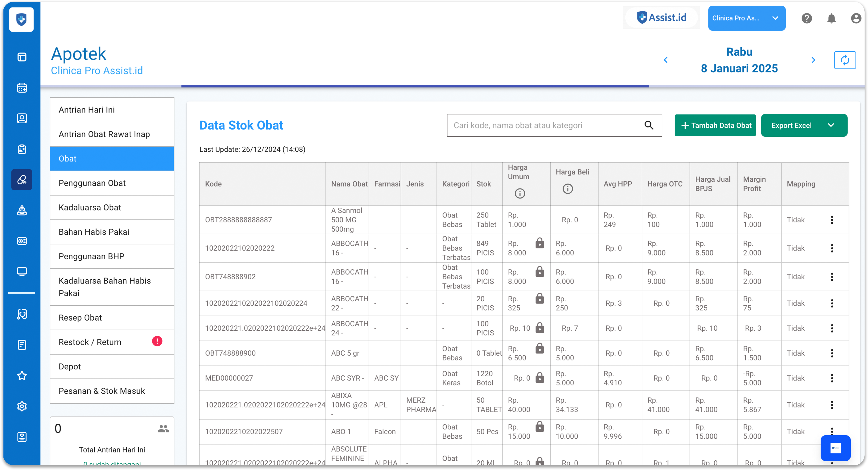Viewport: 868px width, 470px height.
Task: Open Depot menu item
Action: pyautogui.click(x=112, y=367)
